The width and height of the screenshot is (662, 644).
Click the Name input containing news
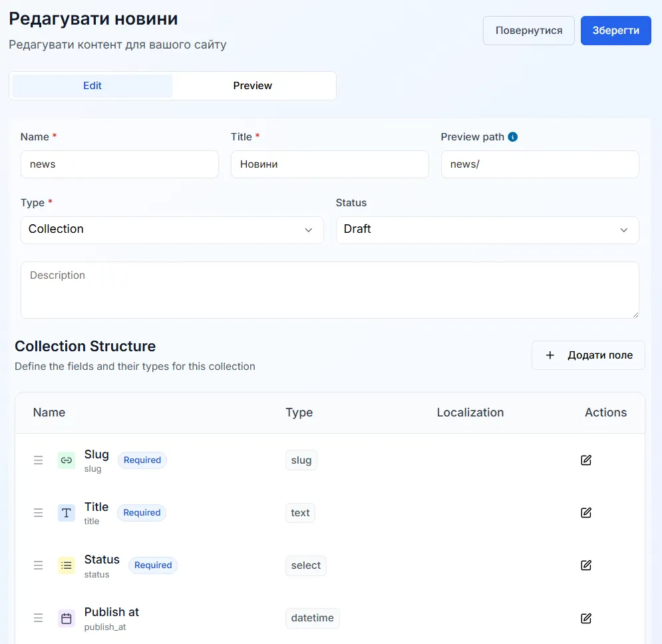120,164
